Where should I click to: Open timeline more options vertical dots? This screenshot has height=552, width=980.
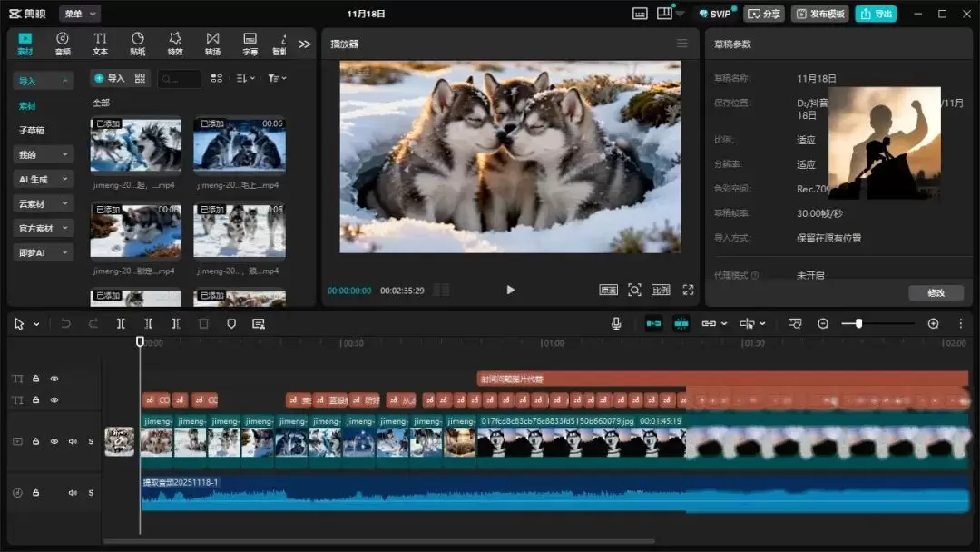961,323
